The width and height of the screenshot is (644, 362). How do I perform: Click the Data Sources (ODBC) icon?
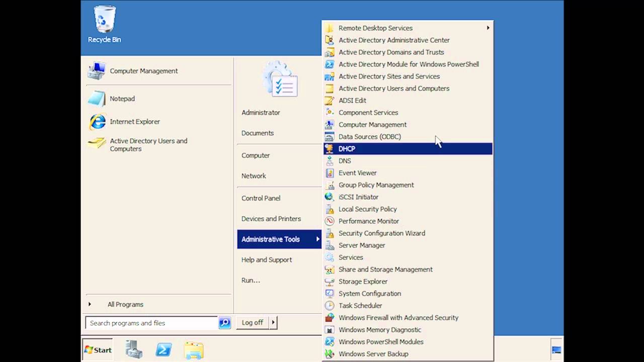(329, 137)
